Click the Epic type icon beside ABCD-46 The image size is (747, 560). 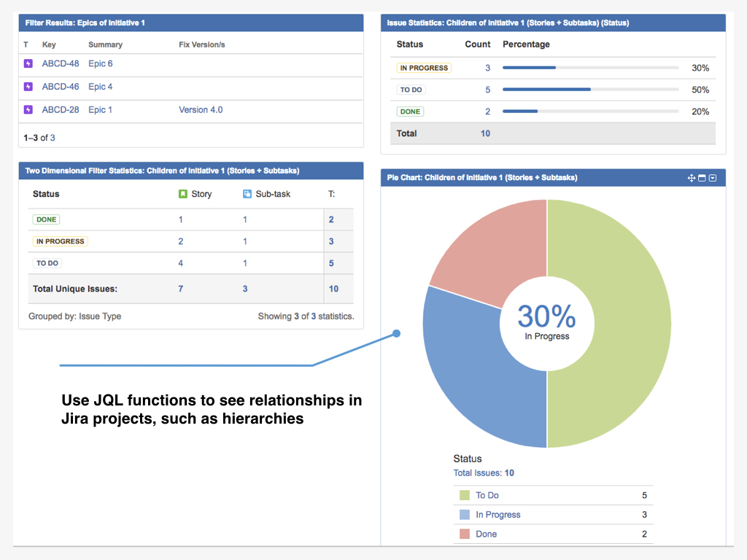(x=28, y=86)
